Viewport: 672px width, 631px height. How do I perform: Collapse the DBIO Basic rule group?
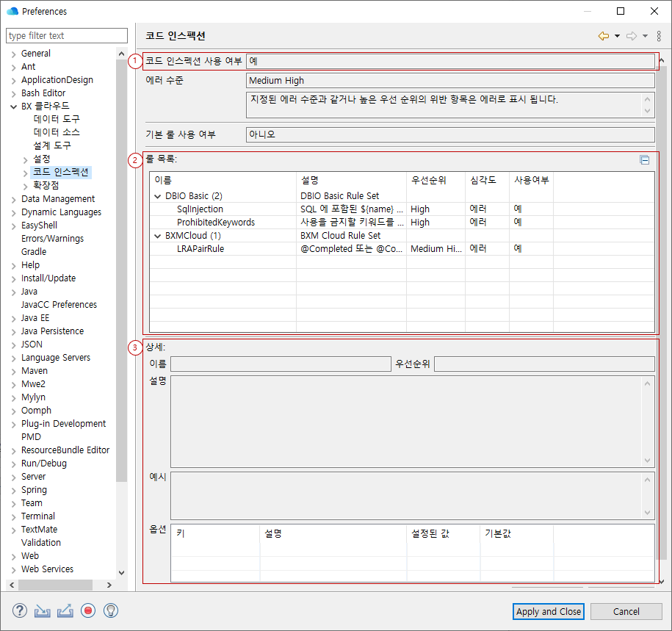[158, 197]
